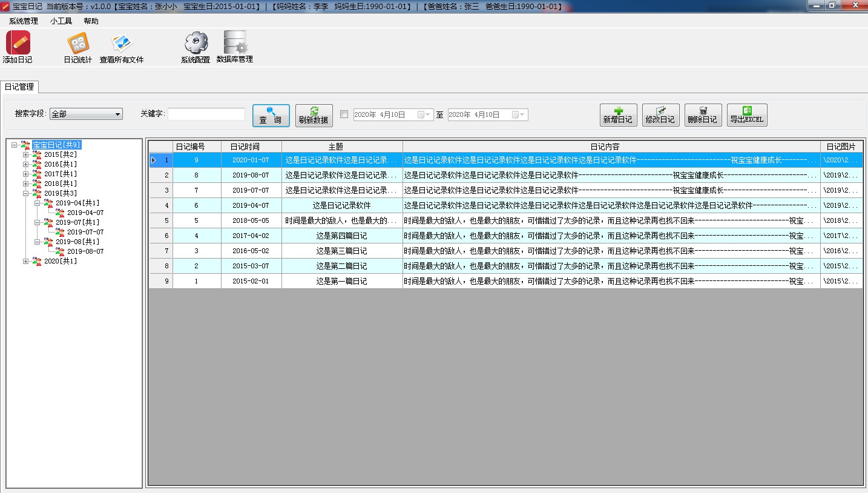
Task: Open the 帮助 menu
Action: click(x=91, y=21)
